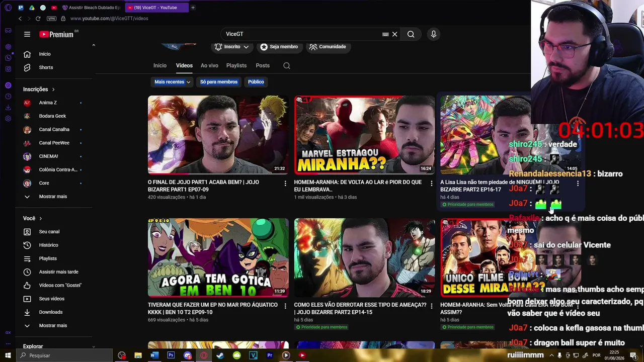
Task: Click the YouTube Premium logo
Action: [x=57, y=34]
